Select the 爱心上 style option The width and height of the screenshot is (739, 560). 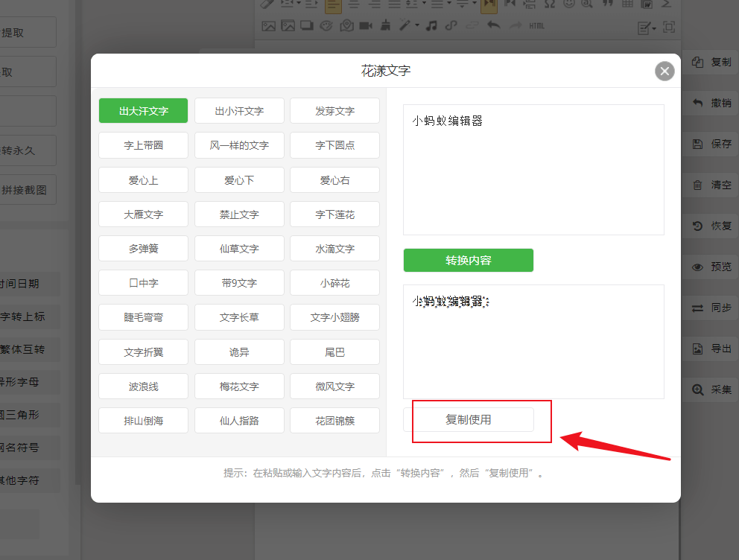(143, 180)
